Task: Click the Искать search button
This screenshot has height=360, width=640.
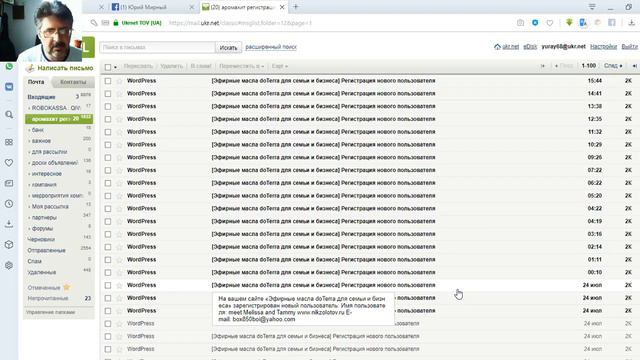Action: (x=228, y=47)
